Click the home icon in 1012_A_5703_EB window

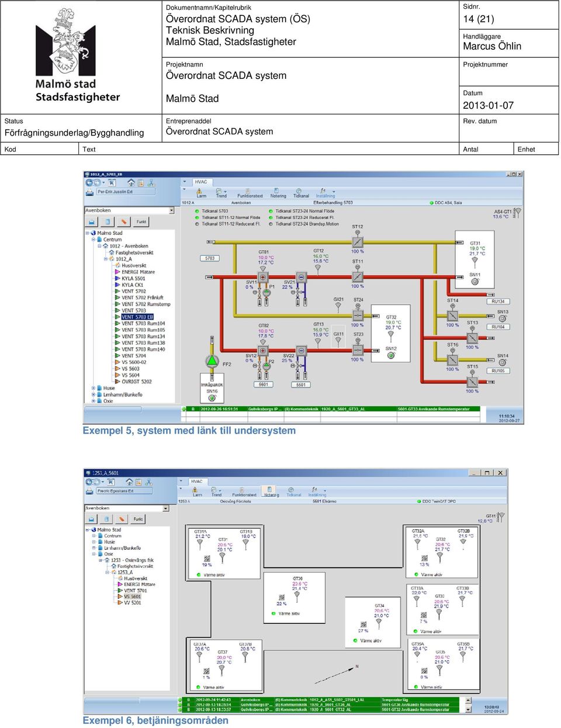coord(131,183)
